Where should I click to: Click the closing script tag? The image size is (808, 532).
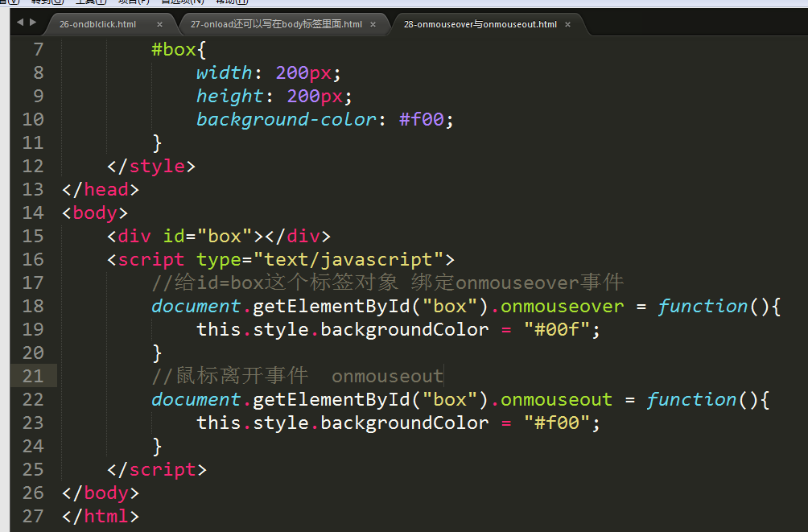tap(157, 469)
